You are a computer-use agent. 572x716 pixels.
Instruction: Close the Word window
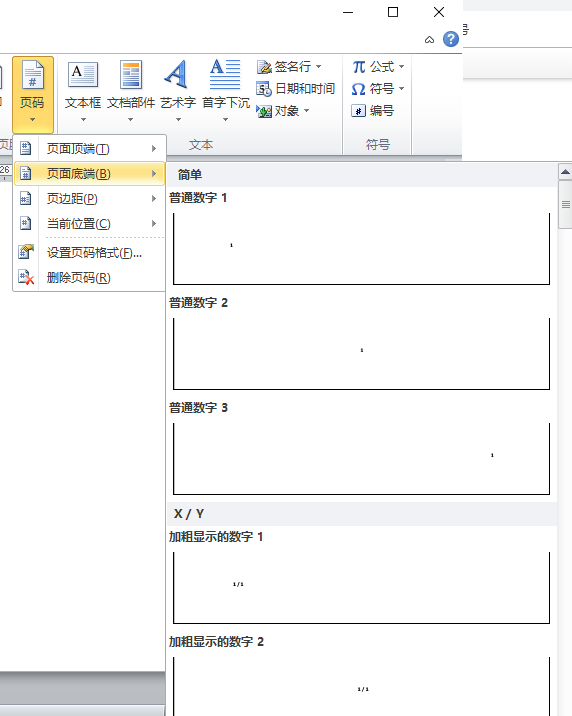(x=439, y=12)
